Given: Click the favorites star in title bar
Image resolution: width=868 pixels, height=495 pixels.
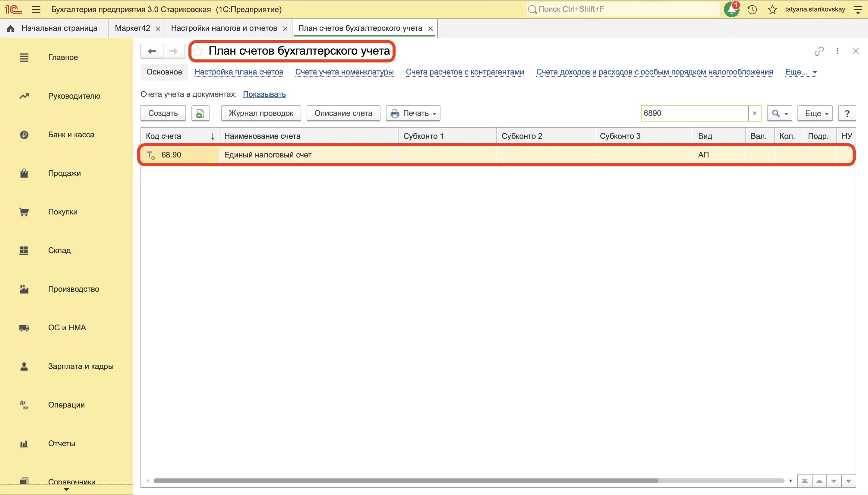Looking at the screenshot, I should (x=772, y=10).
